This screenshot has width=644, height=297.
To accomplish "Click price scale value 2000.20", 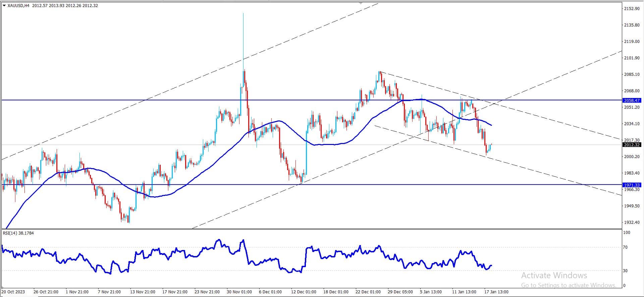I will [632, 157].
